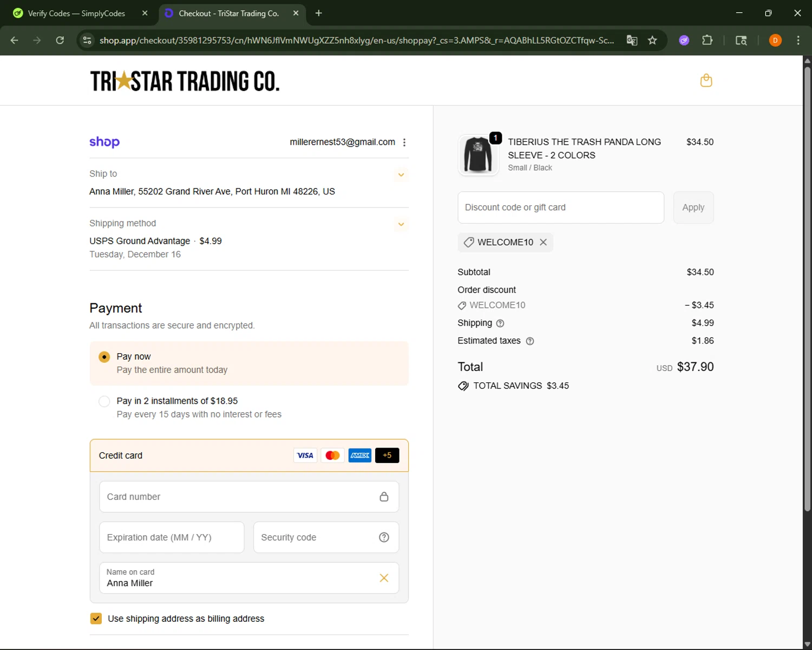This screenshot has height=650, width=812.
Task: Toggle Use shipping address as billing address
Action: [96, 619]
